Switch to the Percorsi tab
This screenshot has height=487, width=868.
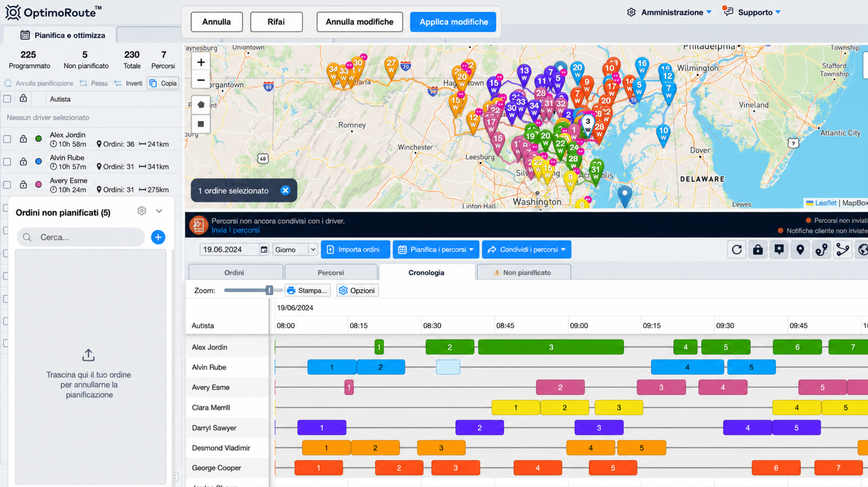[331, 272]
